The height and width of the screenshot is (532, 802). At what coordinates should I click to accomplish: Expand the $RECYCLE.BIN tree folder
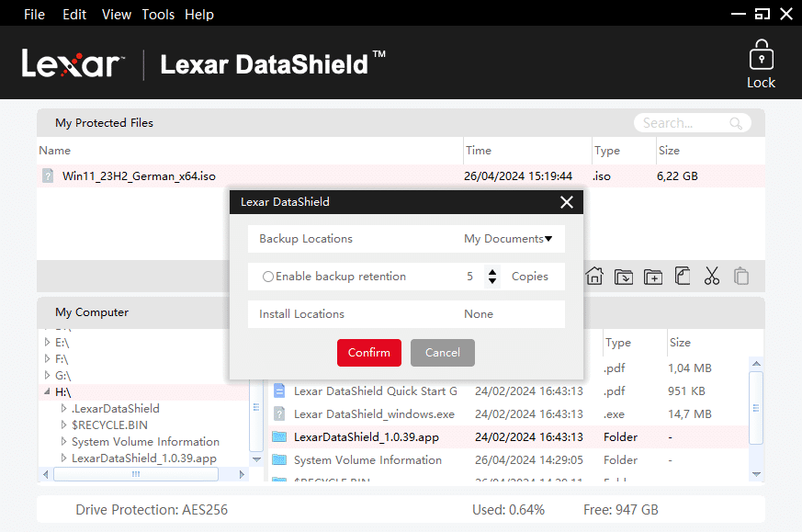pyautogui.click(x=63, y=425)
